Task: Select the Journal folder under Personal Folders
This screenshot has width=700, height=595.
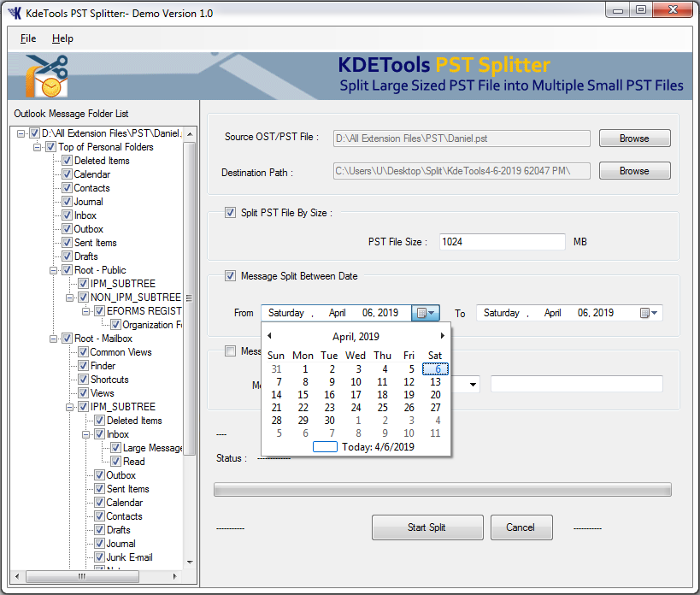Action: 88,201
